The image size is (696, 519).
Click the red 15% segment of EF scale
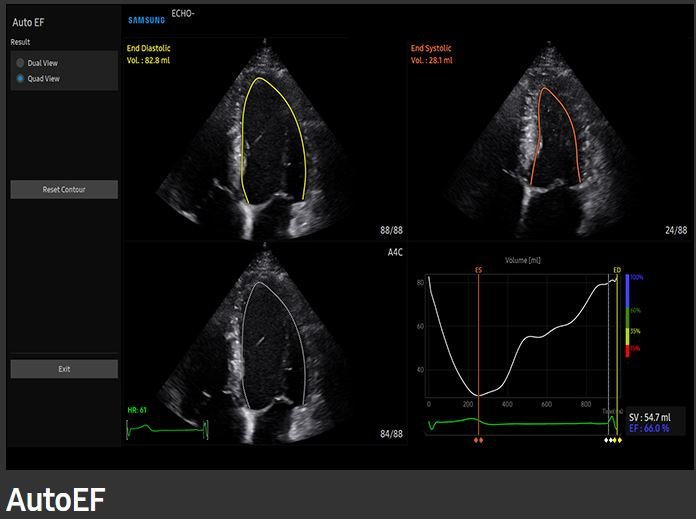[628, 351]
